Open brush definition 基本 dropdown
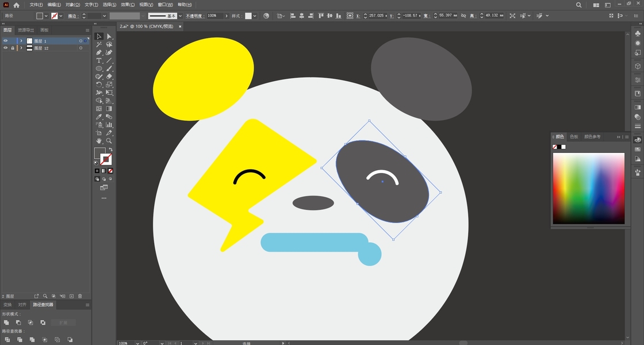 tap(180, 16)
